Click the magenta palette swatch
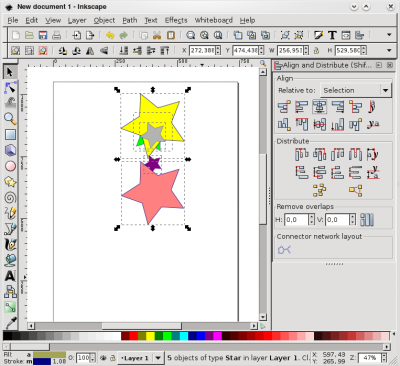Image resolution: width=400 pixels, height=366 pixels. [217, 336]
